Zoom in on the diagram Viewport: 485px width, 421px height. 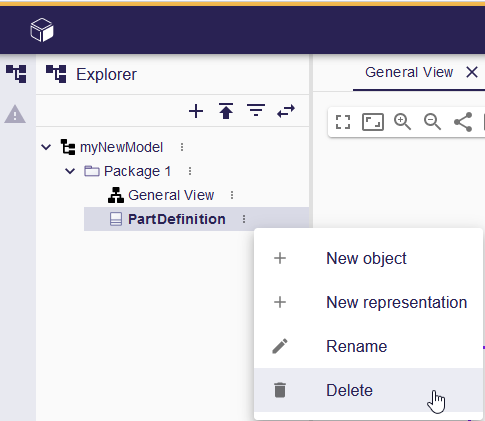point(402,122)
